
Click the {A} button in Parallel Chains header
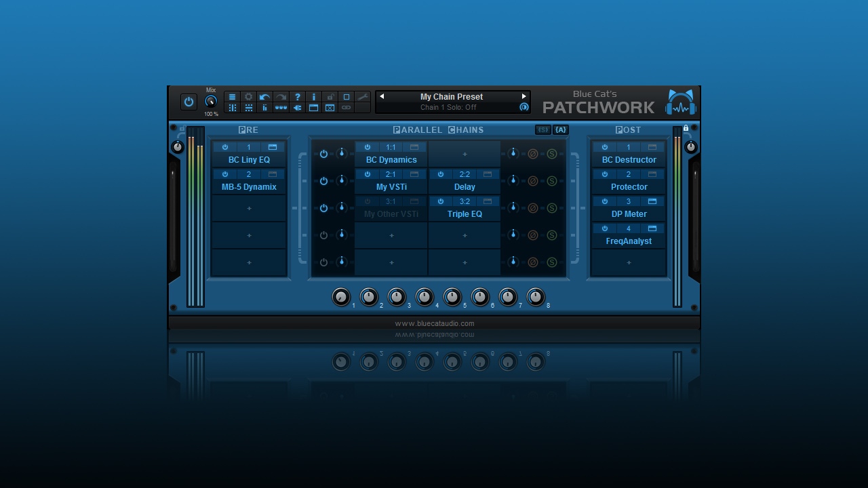coord(560,129)
